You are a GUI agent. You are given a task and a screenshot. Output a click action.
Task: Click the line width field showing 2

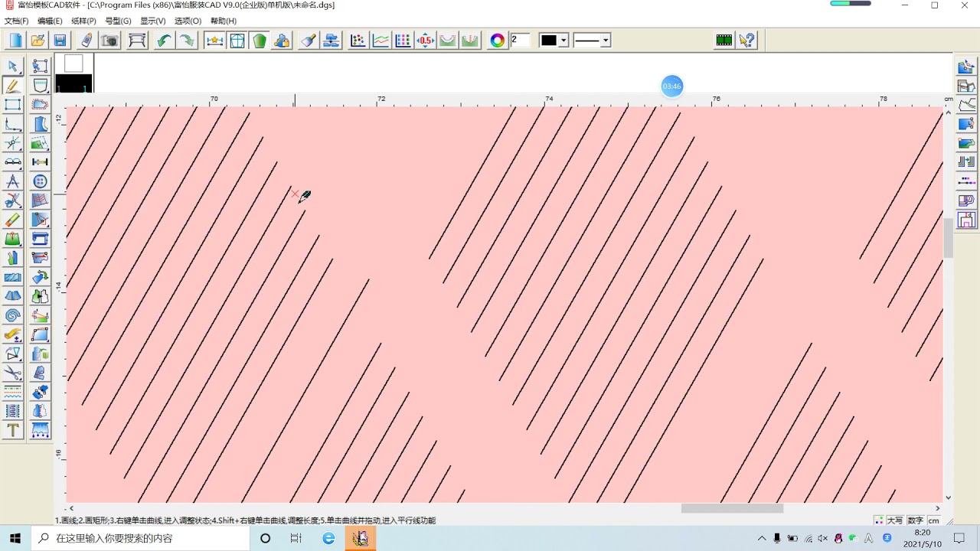point(520,40)
